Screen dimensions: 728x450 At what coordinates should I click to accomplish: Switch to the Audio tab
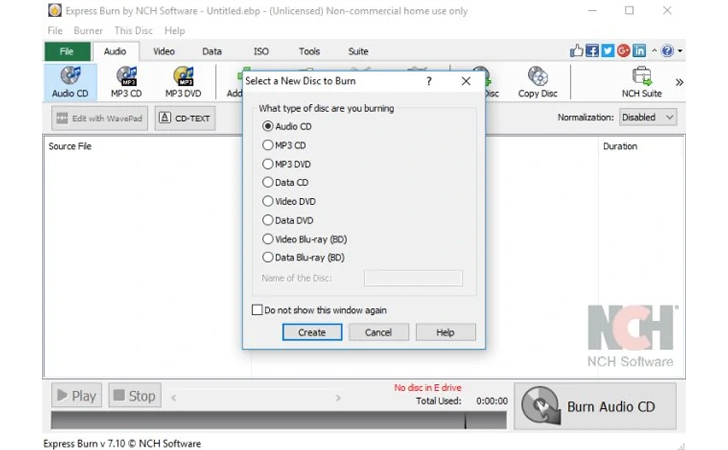[x=115, y=52]
